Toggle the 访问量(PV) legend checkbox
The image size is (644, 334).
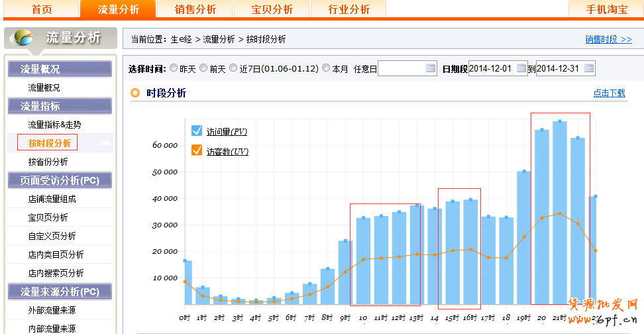[196, 131]
